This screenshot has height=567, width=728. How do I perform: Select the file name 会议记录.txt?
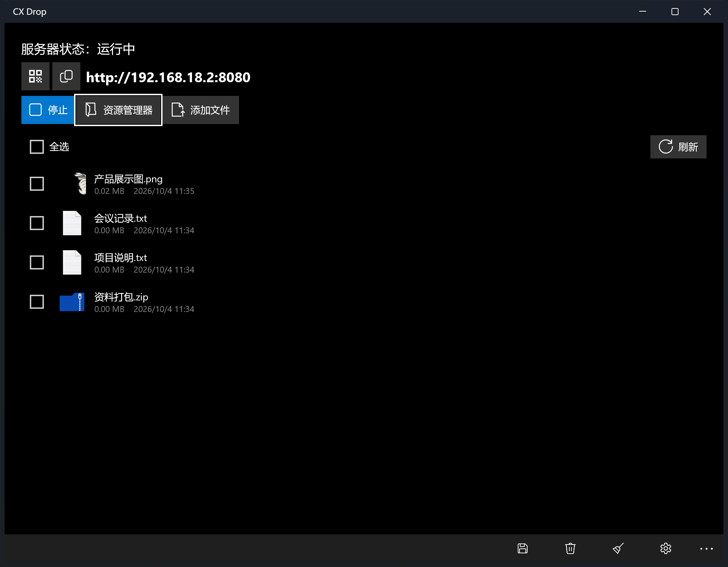[120, 219]
